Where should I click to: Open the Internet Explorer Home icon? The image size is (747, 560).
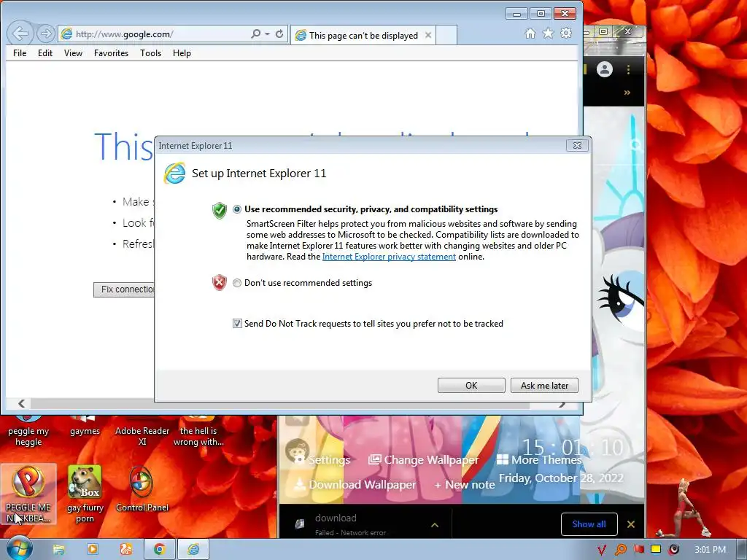(x=530, y=34)
